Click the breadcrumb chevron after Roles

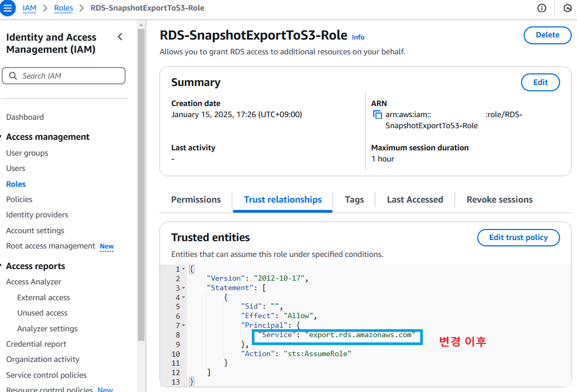pos(82,8)
